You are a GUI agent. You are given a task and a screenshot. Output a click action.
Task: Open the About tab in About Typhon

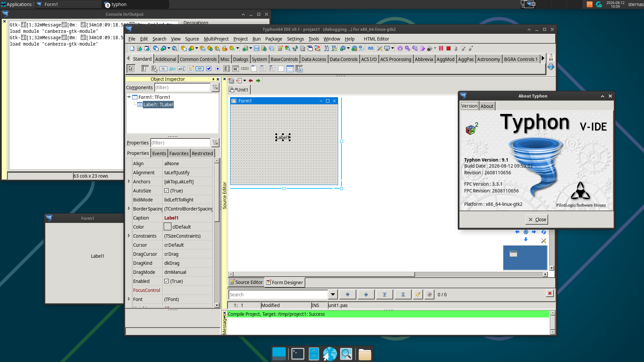click(x=487, y=106)
